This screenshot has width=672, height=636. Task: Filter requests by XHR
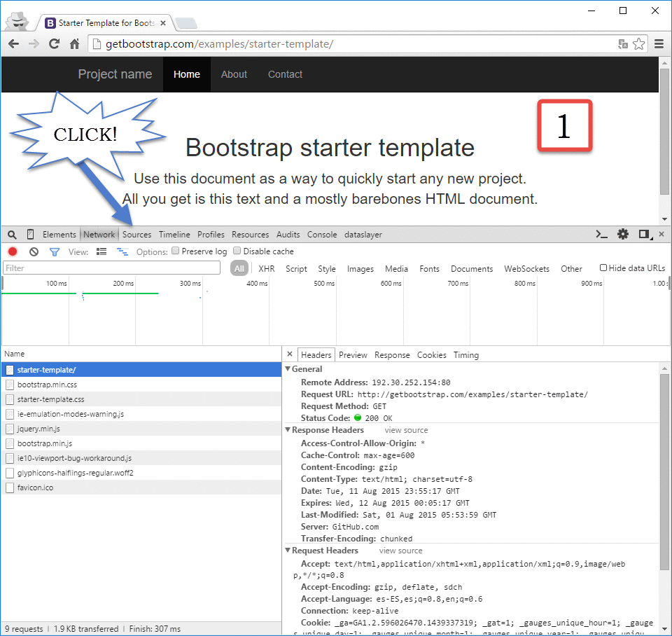click(x=267, y=269)
